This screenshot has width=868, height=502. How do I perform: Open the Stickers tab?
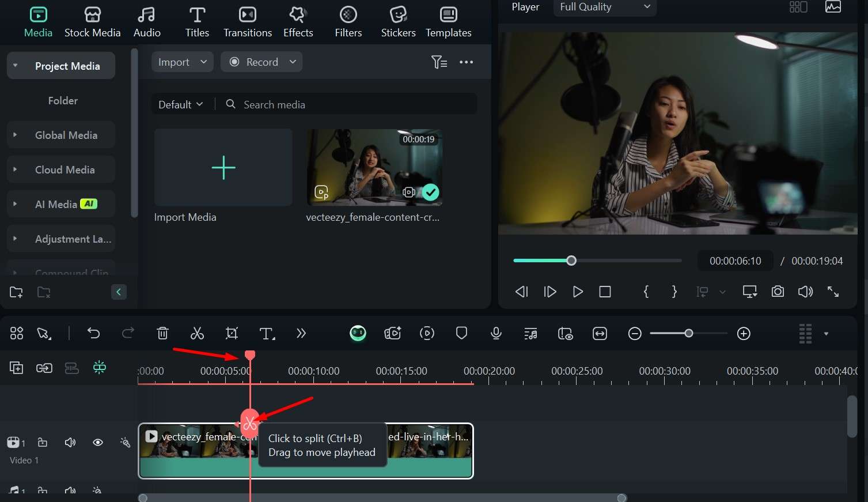tap(398, 22)
